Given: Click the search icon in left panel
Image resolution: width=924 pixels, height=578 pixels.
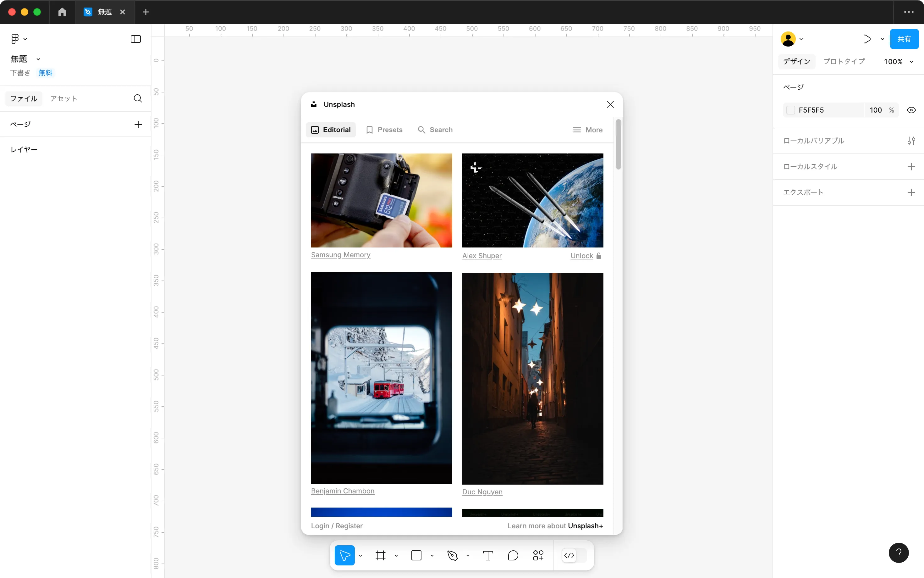Looking at the screenshot, I should pos(138,99).
